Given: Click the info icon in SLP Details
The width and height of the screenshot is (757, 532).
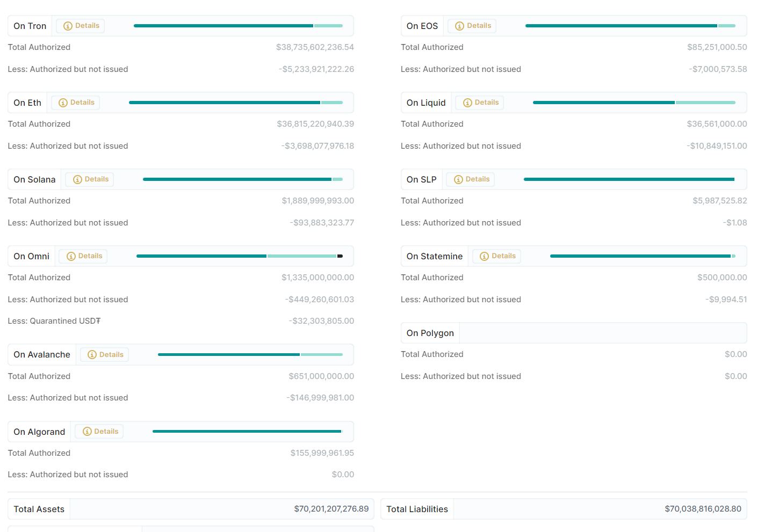Looking at the screenshot, I should click(x=458, y=179).
